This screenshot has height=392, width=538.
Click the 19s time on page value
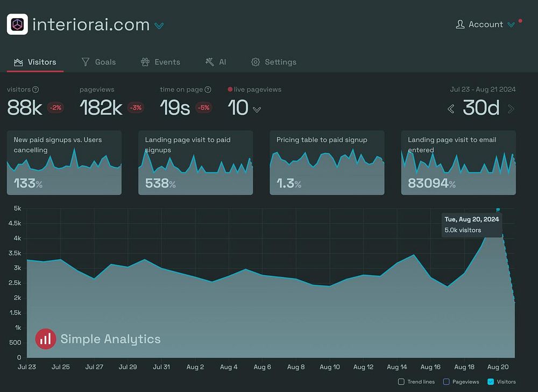[175, 108]
